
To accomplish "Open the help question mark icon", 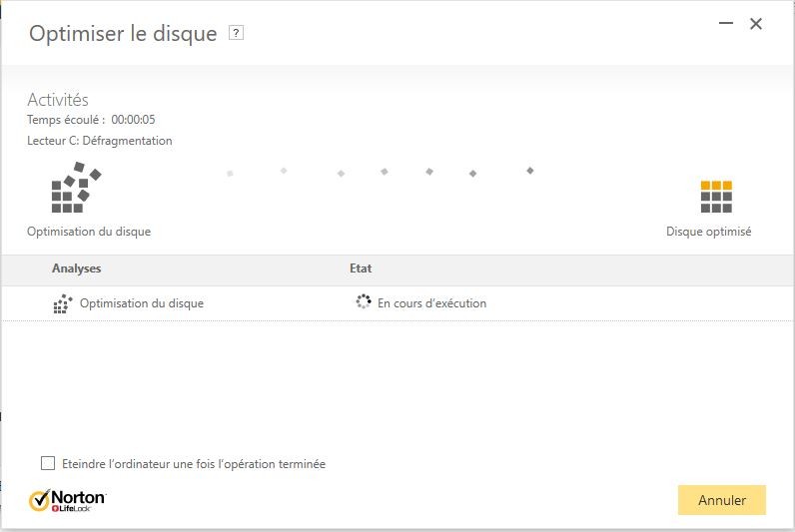I will click(x=236, y=33).
